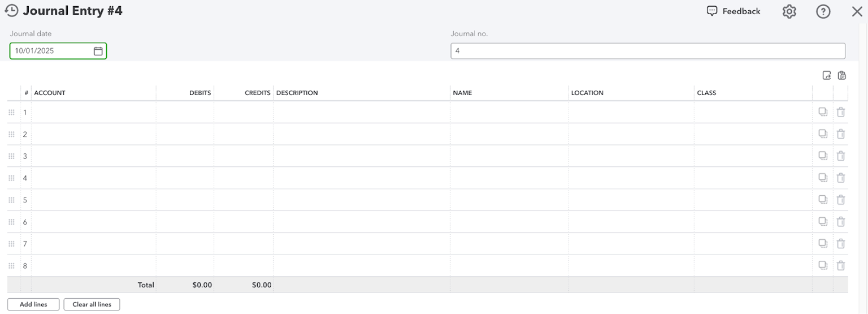Open the Class dropdown on line 1
The height and width of the screenshot is (314, 868).
(x=753, y=112)
